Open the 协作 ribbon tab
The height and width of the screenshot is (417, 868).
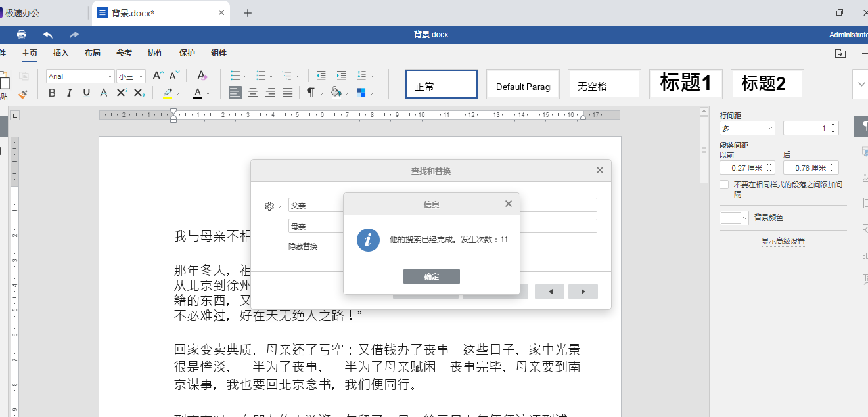coord(156,53)
